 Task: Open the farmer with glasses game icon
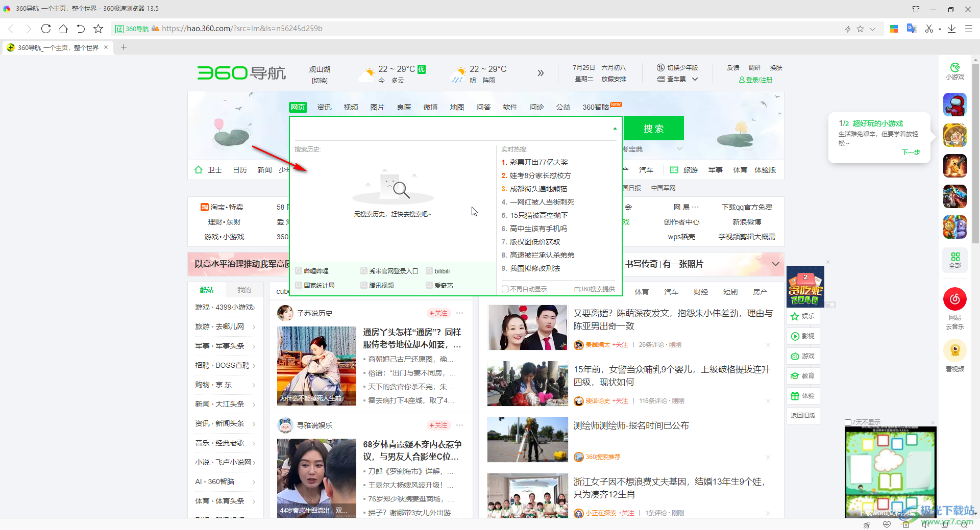(954, 136)
